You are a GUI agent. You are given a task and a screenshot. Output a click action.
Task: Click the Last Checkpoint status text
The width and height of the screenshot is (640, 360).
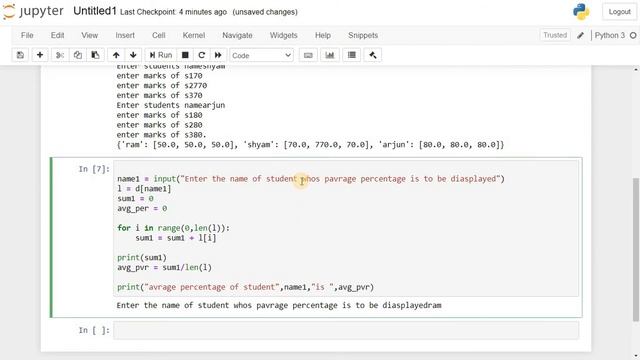pos(173,12)
